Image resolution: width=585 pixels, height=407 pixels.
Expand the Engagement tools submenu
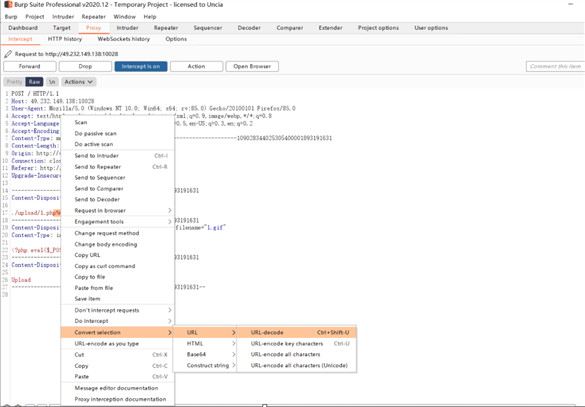point(117,222)
